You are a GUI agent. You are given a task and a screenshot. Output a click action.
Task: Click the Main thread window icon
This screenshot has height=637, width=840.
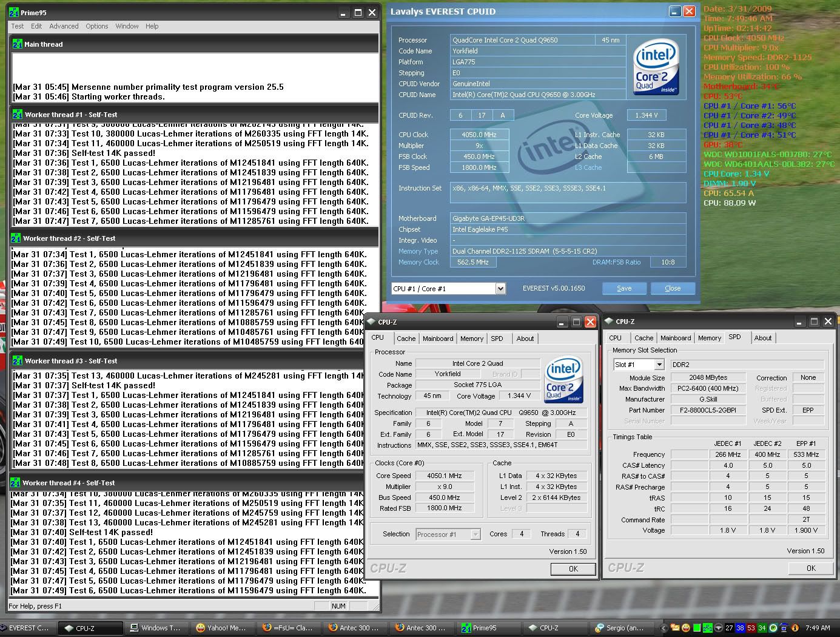[x=18, y=44]
